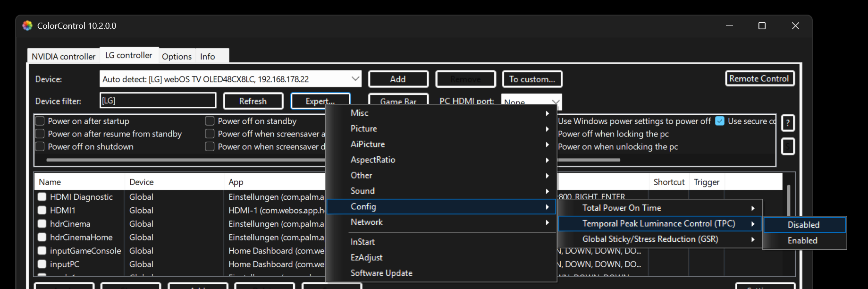Click the question mark help button
Screen dimensions: 868x289
tap(788, 123)
